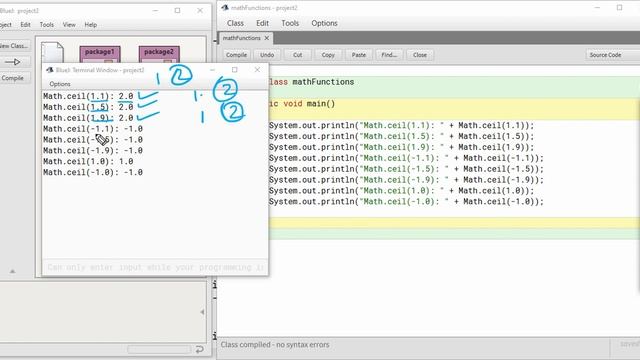Screen dimensions: 640x360
Task: Open the Class menu in the editor
Action: coord(235,23)
